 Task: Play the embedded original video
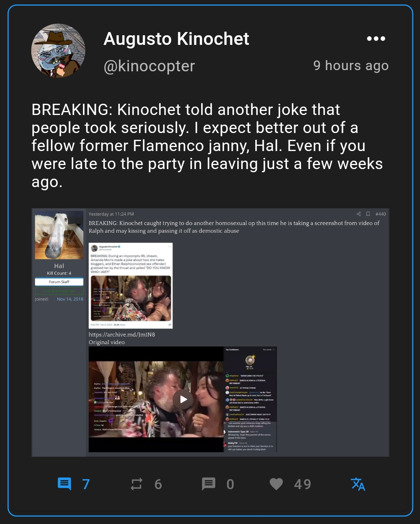183,399
